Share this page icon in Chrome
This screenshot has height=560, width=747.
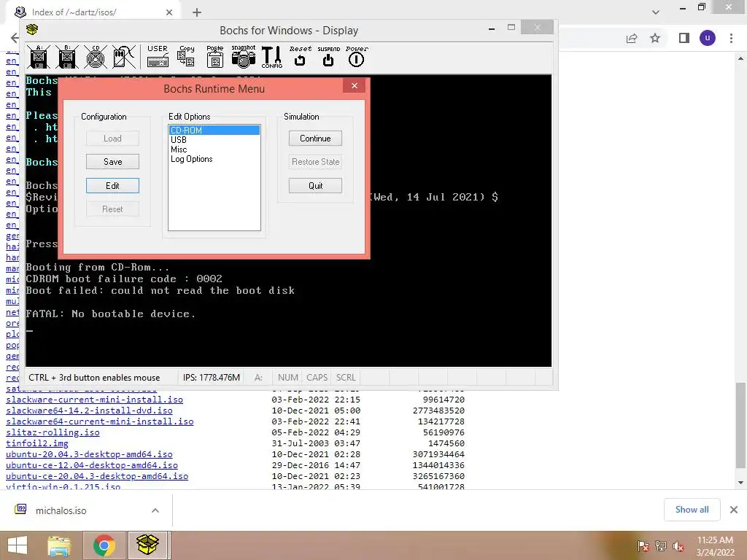point(632,38)
